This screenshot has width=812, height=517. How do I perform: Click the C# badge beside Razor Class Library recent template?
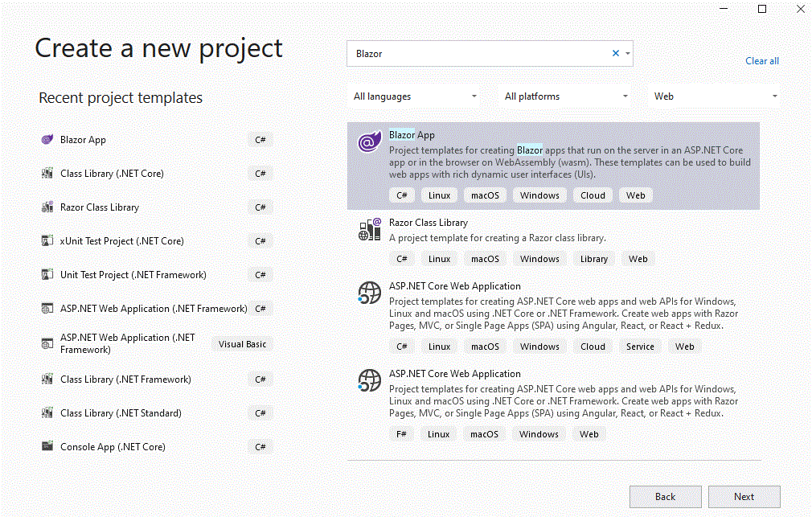point(260,207)
